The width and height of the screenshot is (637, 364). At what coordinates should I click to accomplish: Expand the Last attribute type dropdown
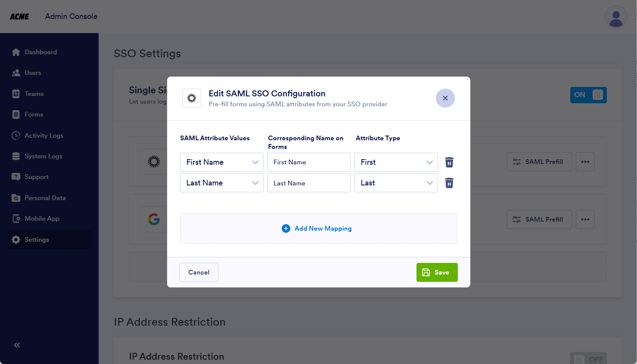click(396, 183)
